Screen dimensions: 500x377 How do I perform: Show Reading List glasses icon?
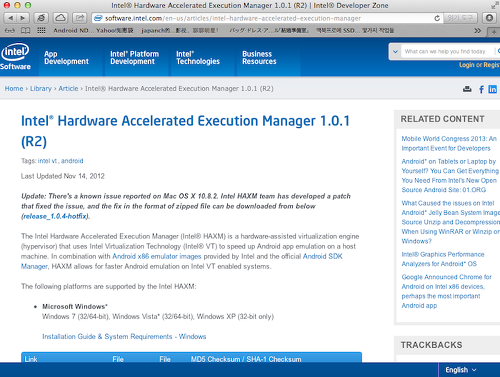point(10,31)
